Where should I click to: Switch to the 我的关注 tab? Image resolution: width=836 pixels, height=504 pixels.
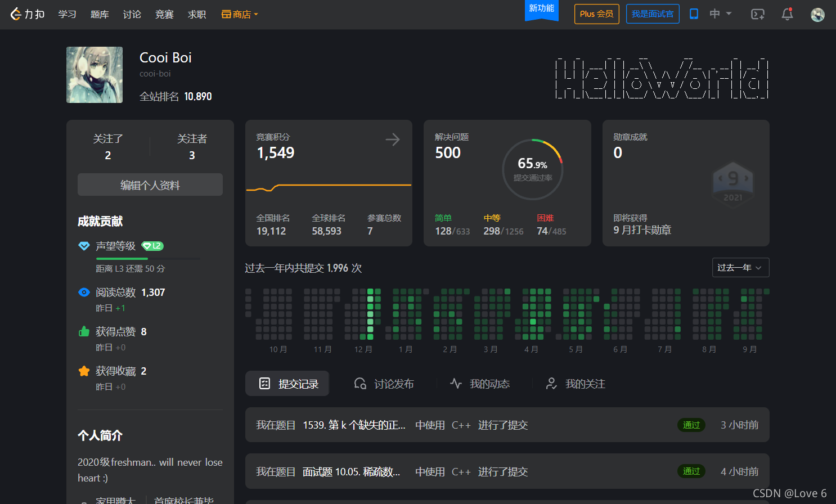[x=576, y=384]
